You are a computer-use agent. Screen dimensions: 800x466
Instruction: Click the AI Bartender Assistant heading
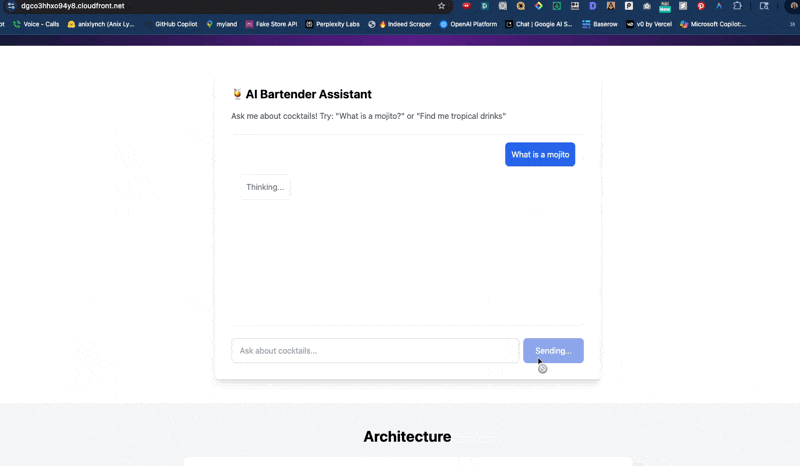308,94
